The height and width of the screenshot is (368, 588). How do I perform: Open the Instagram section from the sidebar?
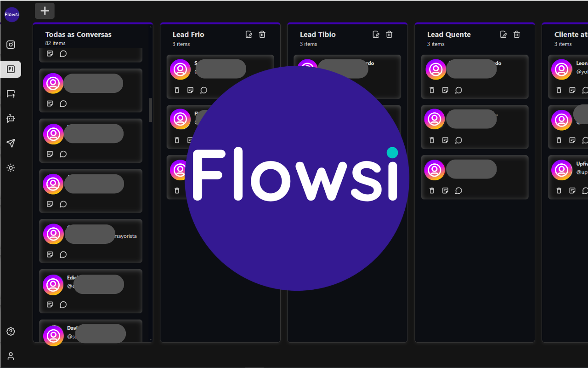pos(11,45)
